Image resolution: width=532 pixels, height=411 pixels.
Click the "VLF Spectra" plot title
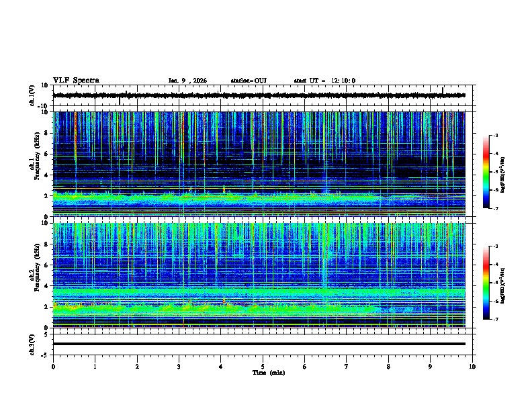pos(76,81)
